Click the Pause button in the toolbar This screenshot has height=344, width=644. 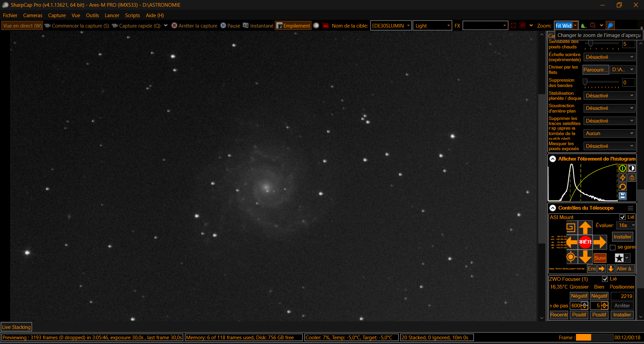230,26
